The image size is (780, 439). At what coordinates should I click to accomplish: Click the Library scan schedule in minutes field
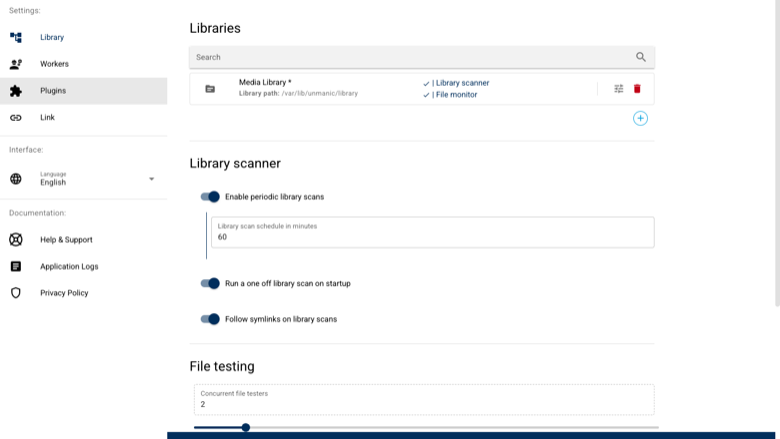pos(433,232)
